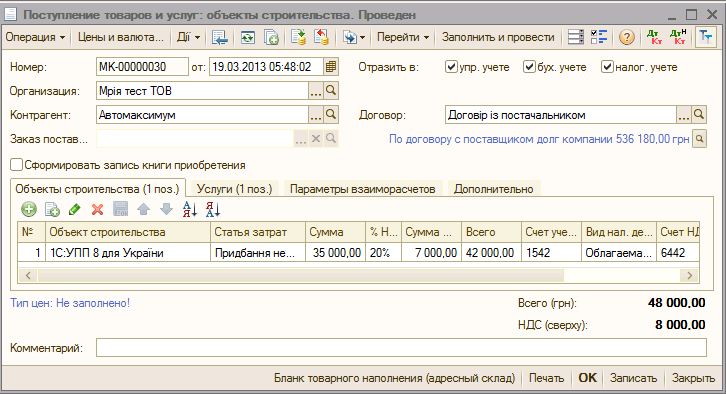
Task: Click the OK button
Action: pyautogui.click(x=588, y=378)
